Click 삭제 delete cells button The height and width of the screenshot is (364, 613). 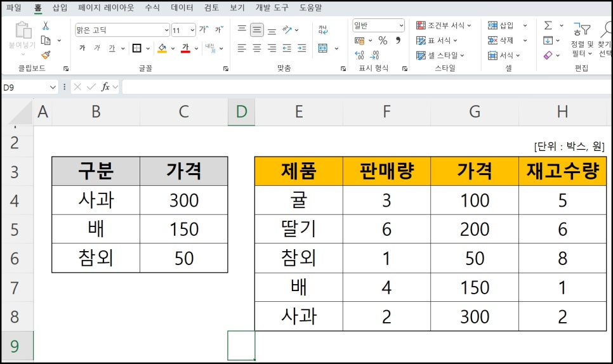pos(501,40)
